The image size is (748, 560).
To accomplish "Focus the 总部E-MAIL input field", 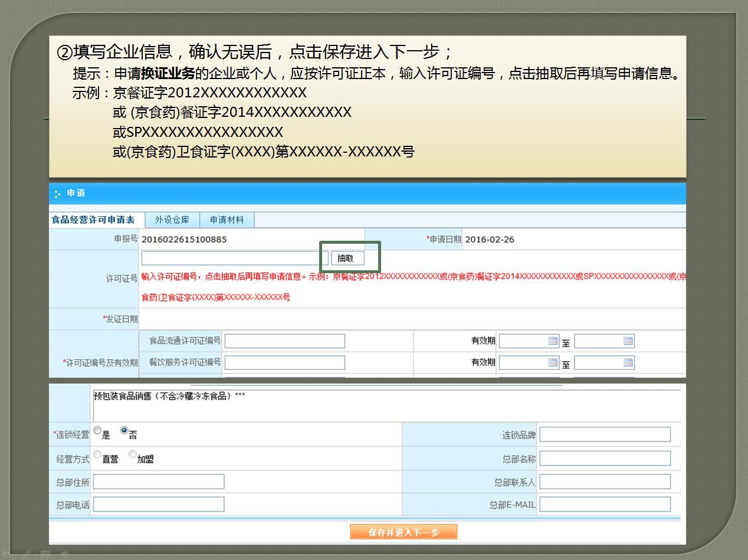I will (x=605, y=505).
